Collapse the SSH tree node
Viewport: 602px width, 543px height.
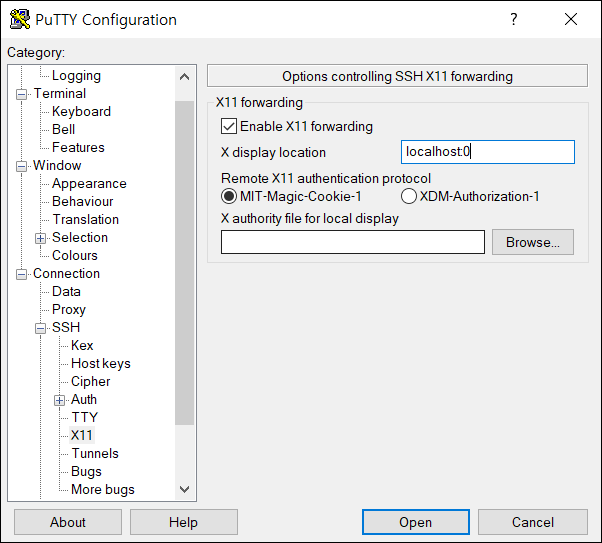(x=40, y=328)
